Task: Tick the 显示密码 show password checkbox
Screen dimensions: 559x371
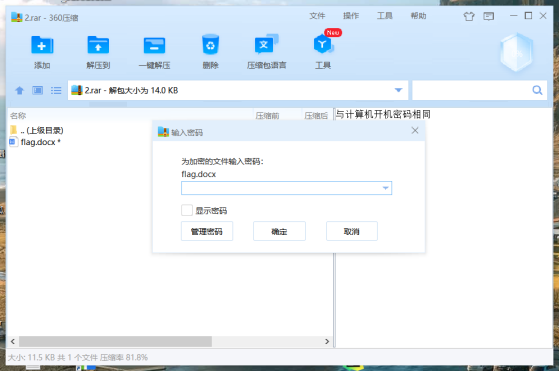Action: click(x=187, y=210)
